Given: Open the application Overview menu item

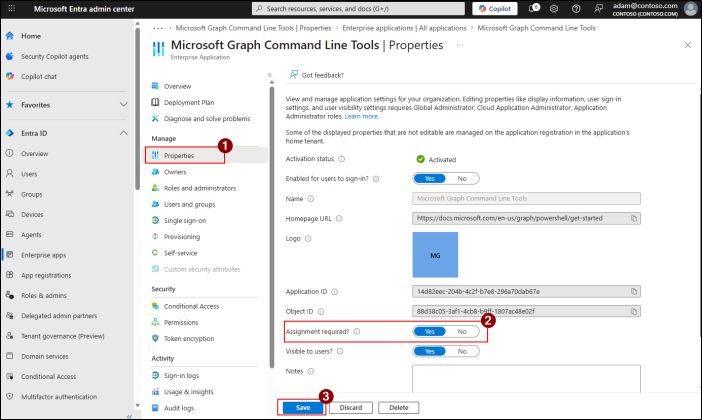Looking at the screenshot, I should click(x=177, y=86).
